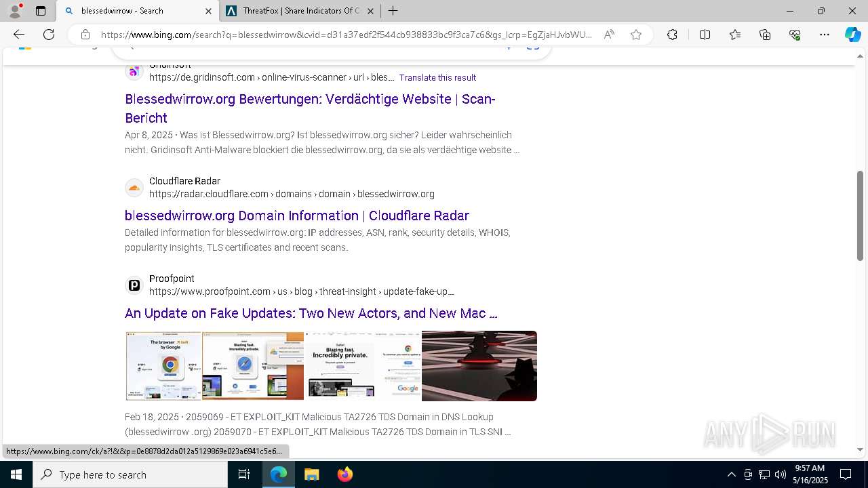Screen dimensions: 868x488
Task: Open An Update on Fake Updates result
Action: click(x=311, y=313)
